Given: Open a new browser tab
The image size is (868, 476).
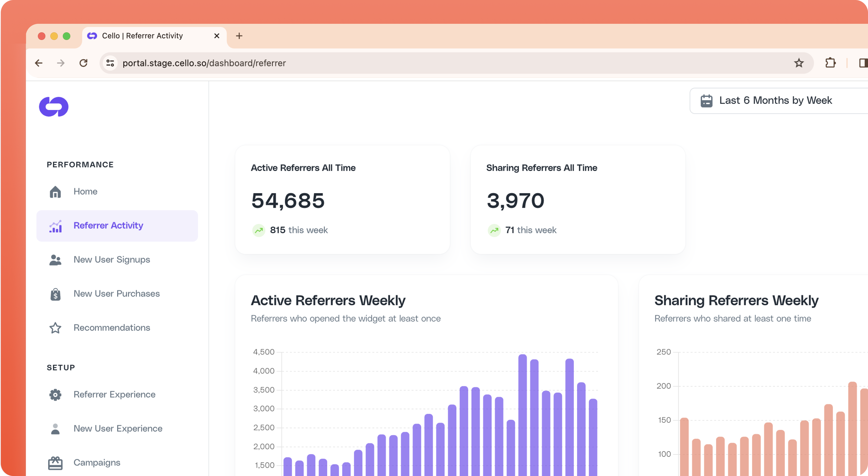Looking at the screenshot, I should coord(239,36).
